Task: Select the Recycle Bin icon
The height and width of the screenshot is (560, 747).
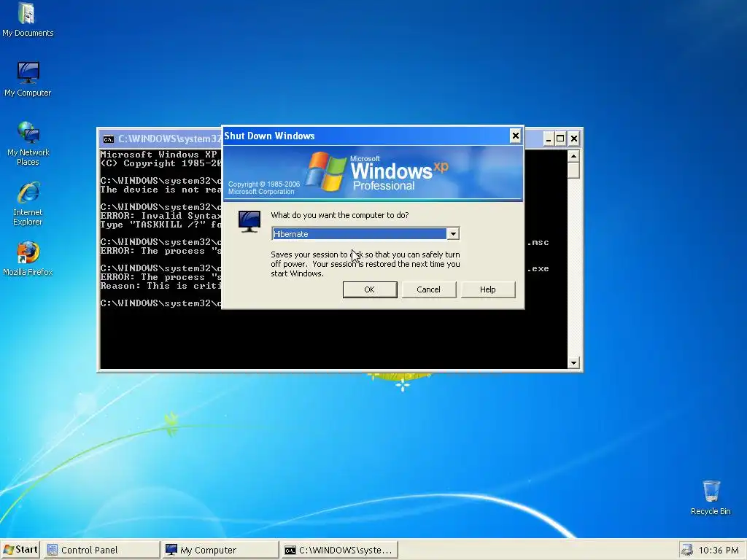Action: click(x=711, y=497)
